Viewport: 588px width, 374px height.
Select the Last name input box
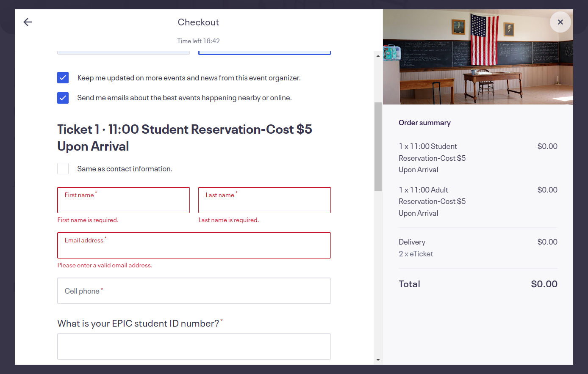click(264, 200)
